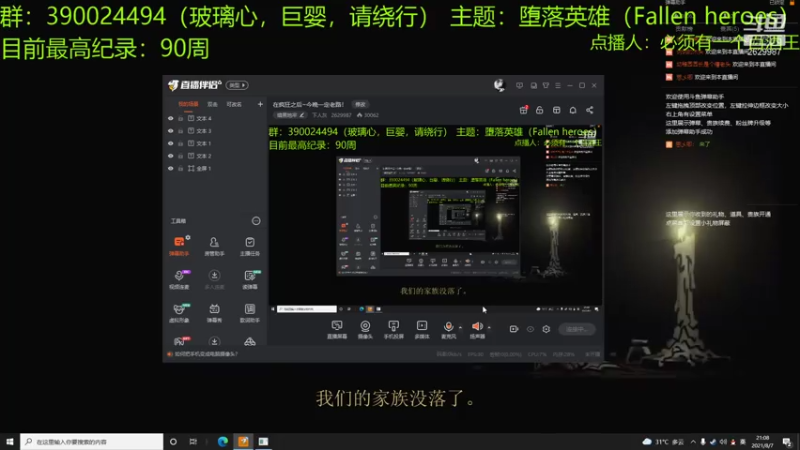Add a 手机投屏 phone casting source
This screenshot has height=450, width=800.
click(x=393, y=330)
